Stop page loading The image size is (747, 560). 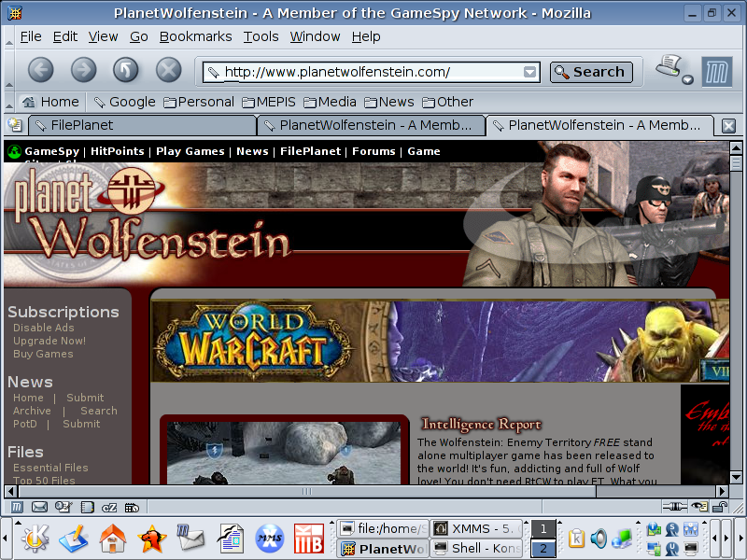[x=168, y=69]
